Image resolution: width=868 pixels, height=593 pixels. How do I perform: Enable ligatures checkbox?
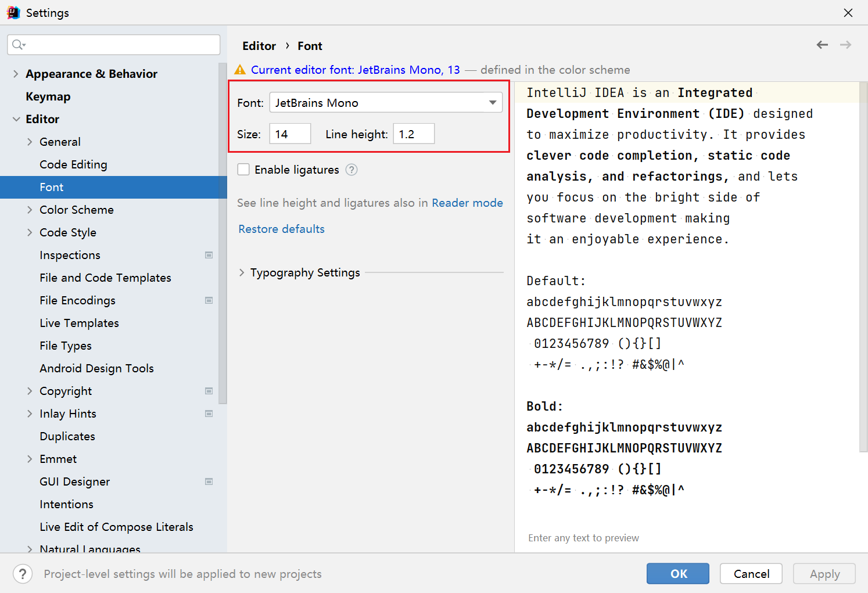pyautogui.click(x=243, y=170)
